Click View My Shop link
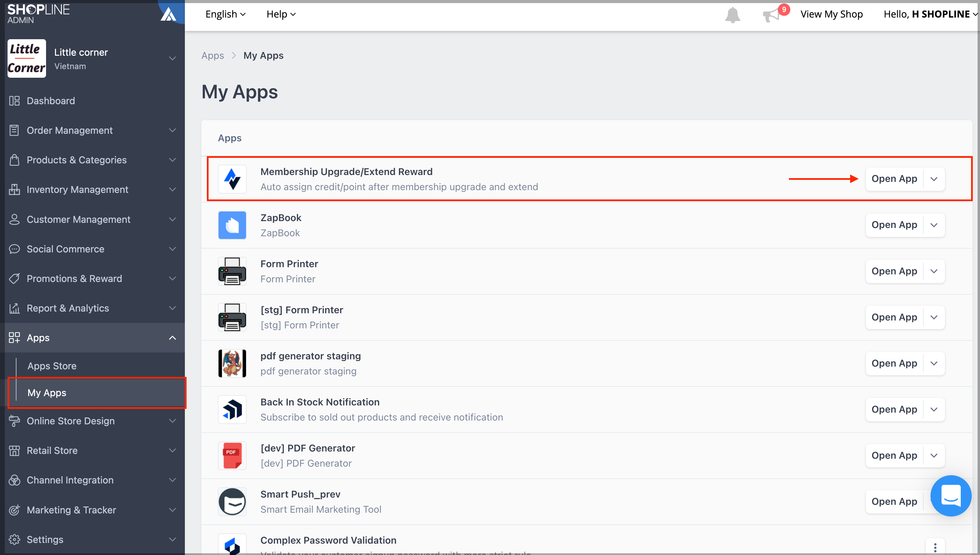 832,14
